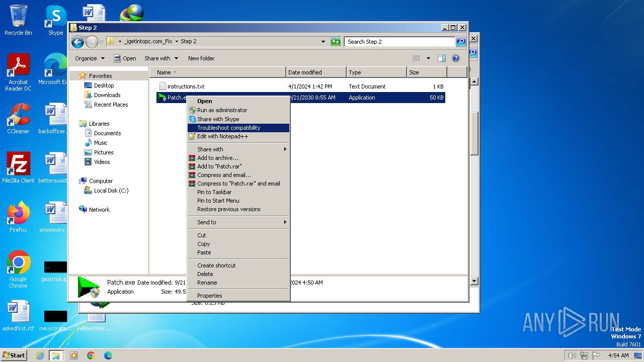
Task: Open FileZilla Client desktop icon
Action: tap(18, 167)
